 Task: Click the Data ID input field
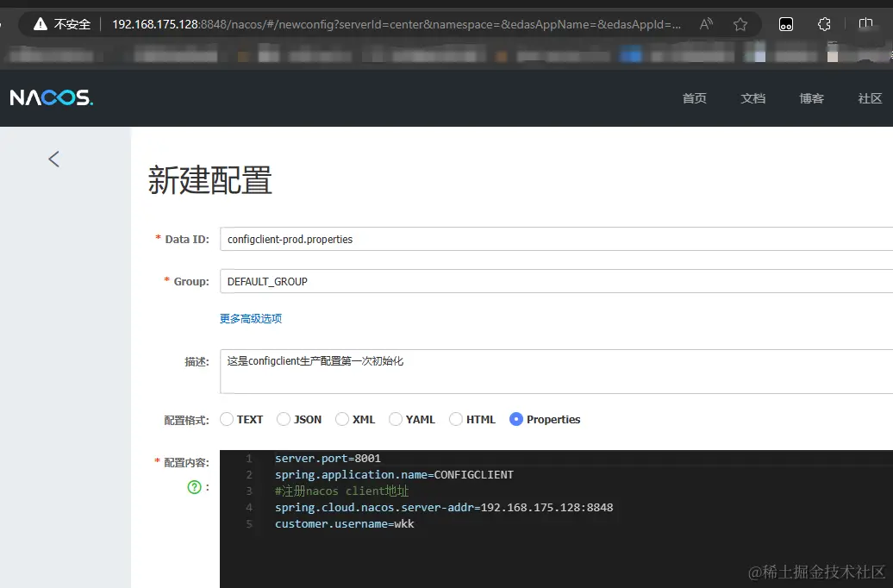(557, 240)
